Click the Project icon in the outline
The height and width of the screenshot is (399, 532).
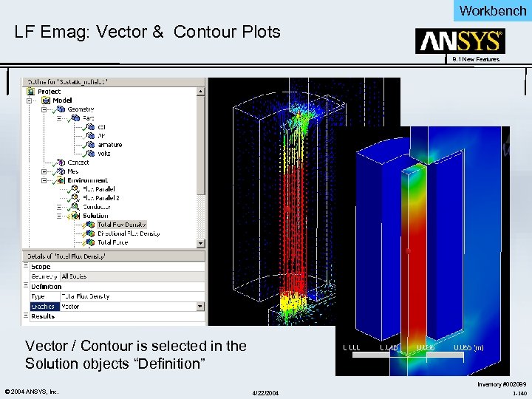point(31,92)
